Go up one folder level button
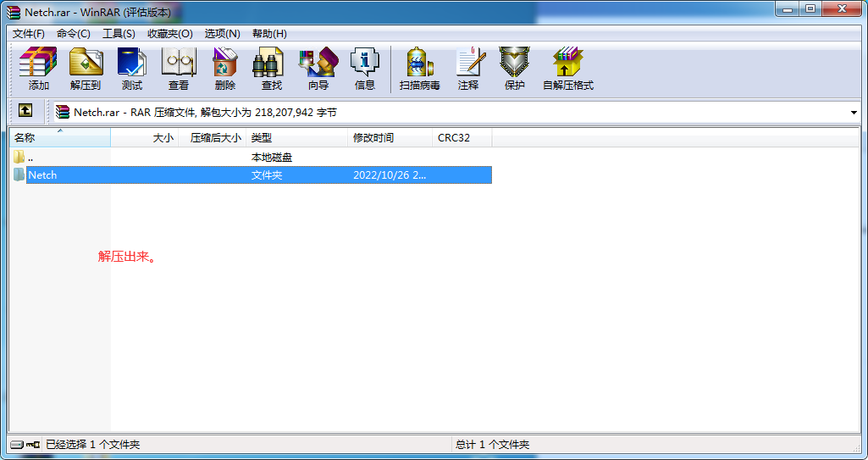This screenshot has width=868, height=460. click(25, 111)
